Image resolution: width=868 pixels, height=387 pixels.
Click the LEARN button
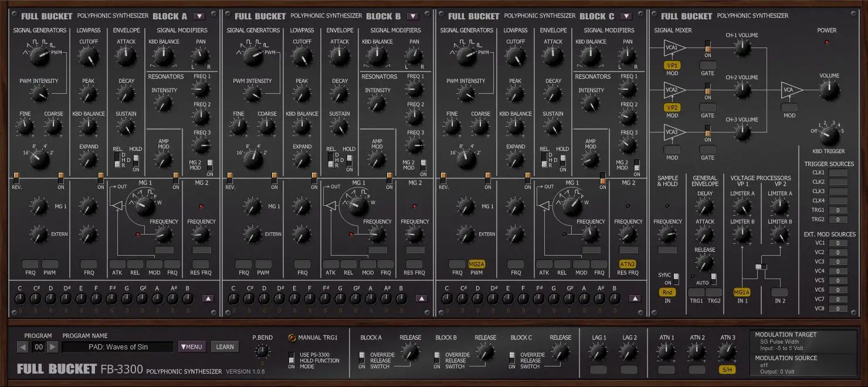pos(225,347)
